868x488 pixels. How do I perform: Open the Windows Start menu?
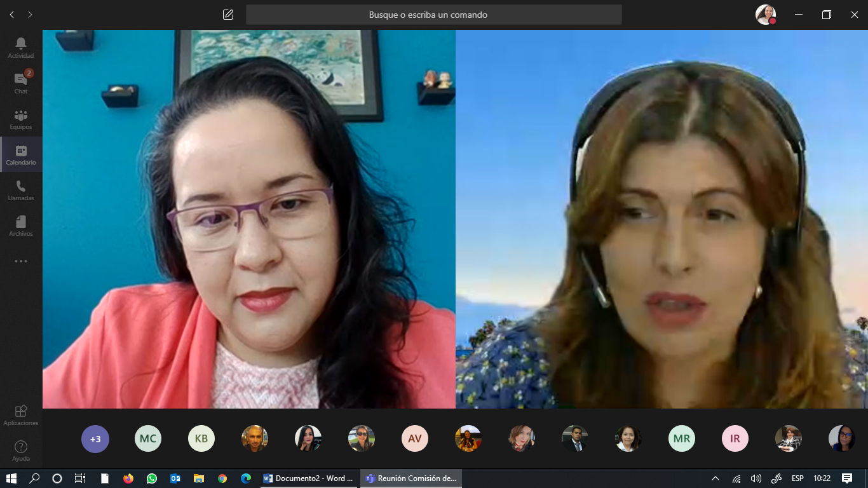pyautogui.click(x=11, y=478)
